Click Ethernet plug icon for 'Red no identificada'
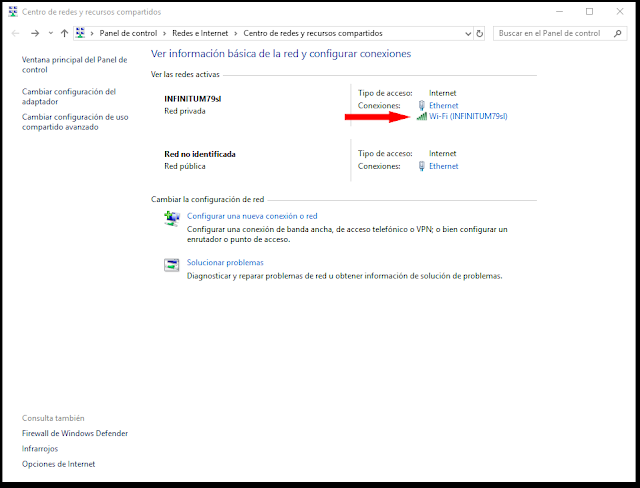 (422, 166)
